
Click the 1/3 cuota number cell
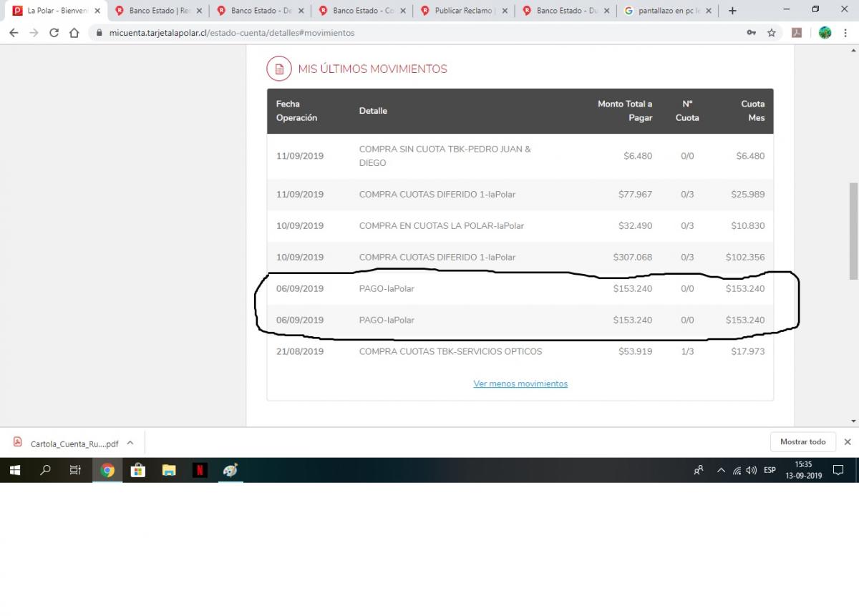click(x=687, y=351)
